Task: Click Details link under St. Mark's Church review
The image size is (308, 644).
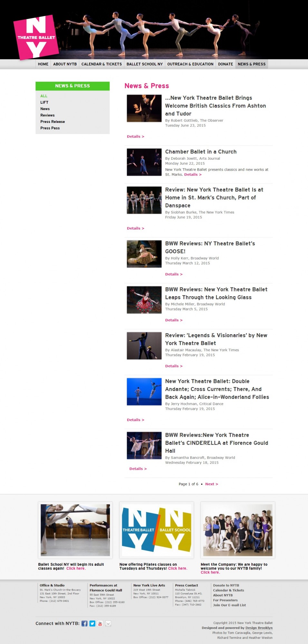Action: click(136, 228)
